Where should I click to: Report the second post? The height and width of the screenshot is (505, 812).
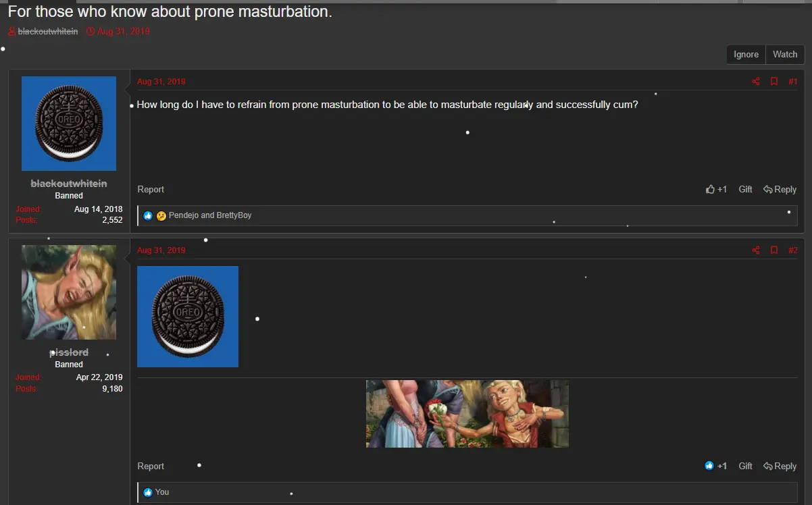151,466
